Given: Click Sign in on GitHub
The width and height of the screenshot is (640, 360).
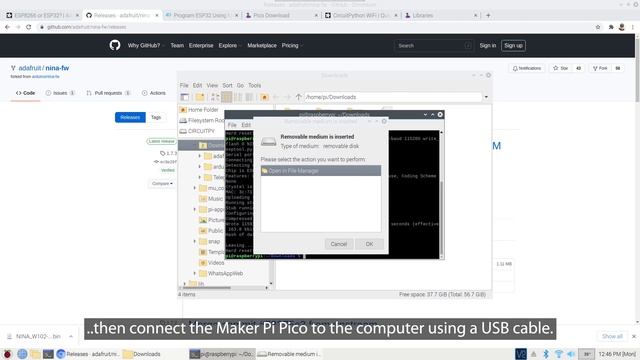Looking at the screenshot, I should [488, 46].
